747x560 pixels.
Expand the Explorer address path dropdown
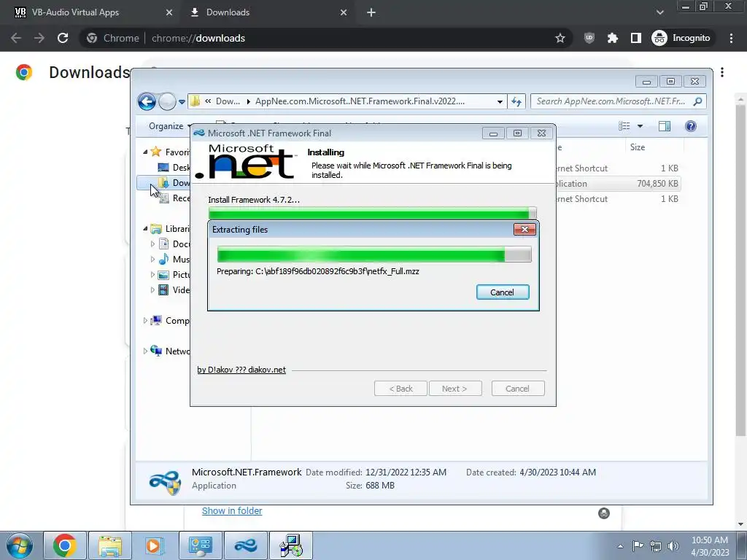coord(499,101)
